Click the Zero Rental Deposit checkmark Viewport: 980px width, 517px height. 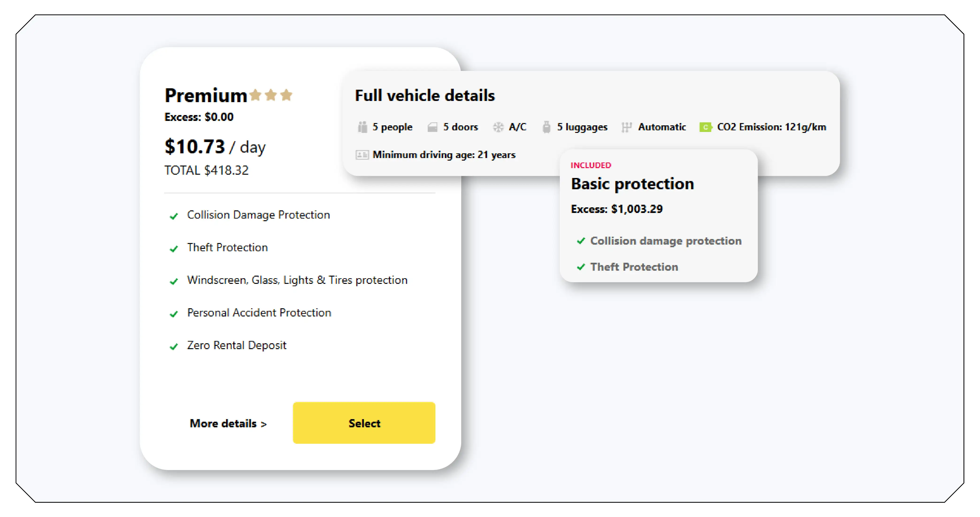(174, 347)
